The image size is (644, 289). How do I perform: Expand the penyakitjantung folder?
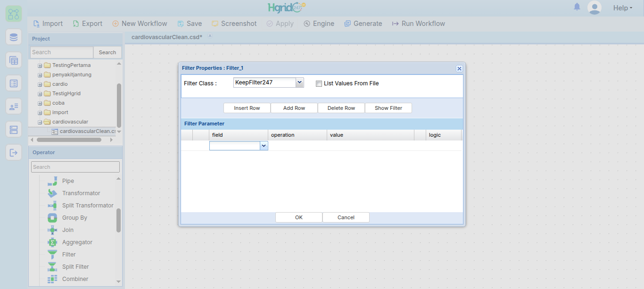(x=40, y=75)
